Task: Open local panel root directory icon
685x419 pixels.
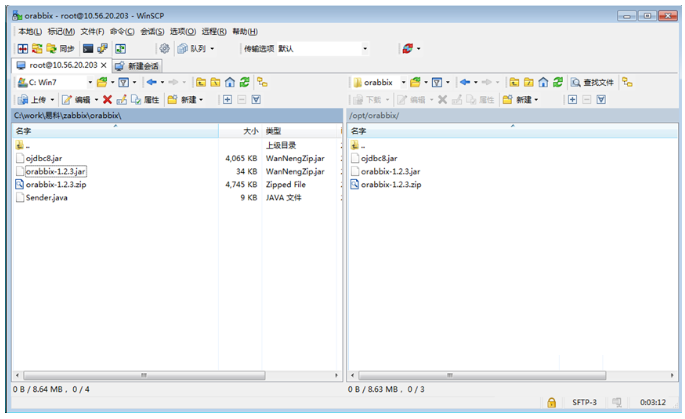Action: 215,82
